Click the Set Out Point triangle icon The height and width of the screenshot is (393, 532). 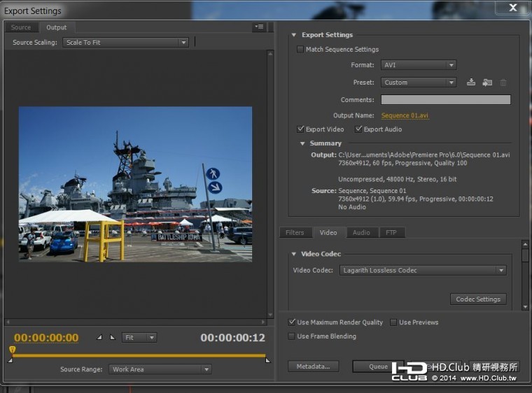pos(112,338)
